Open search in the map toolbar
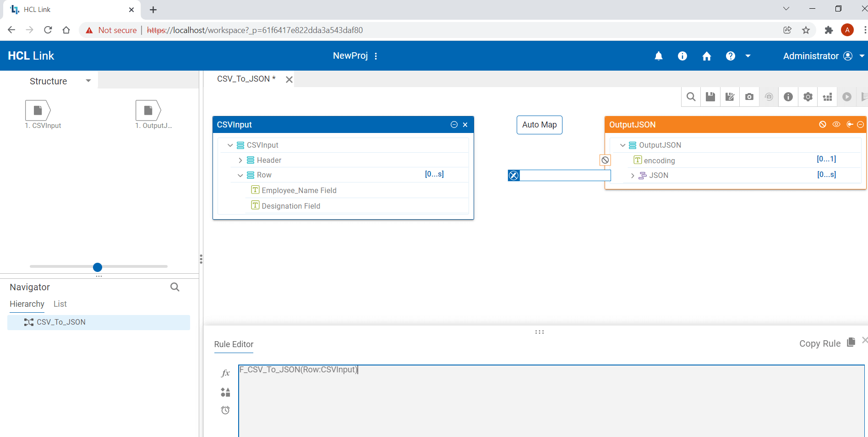 (691, 97)
